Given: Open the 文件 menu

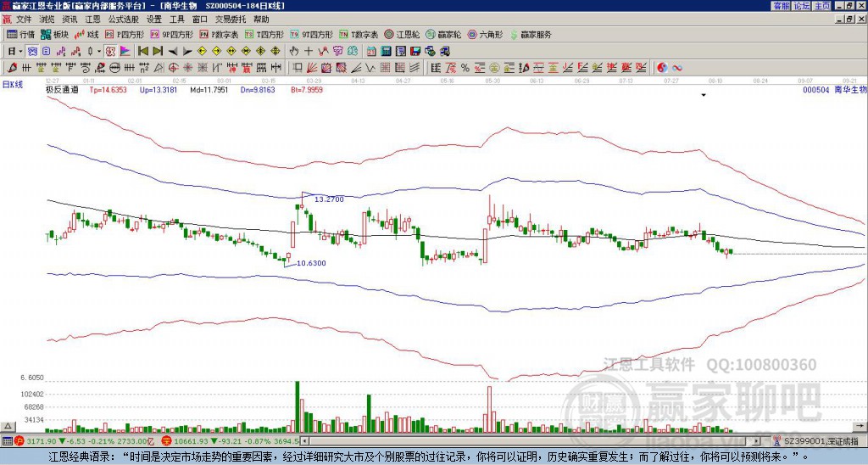Looking at the screenshot, I should pos(23,20).
